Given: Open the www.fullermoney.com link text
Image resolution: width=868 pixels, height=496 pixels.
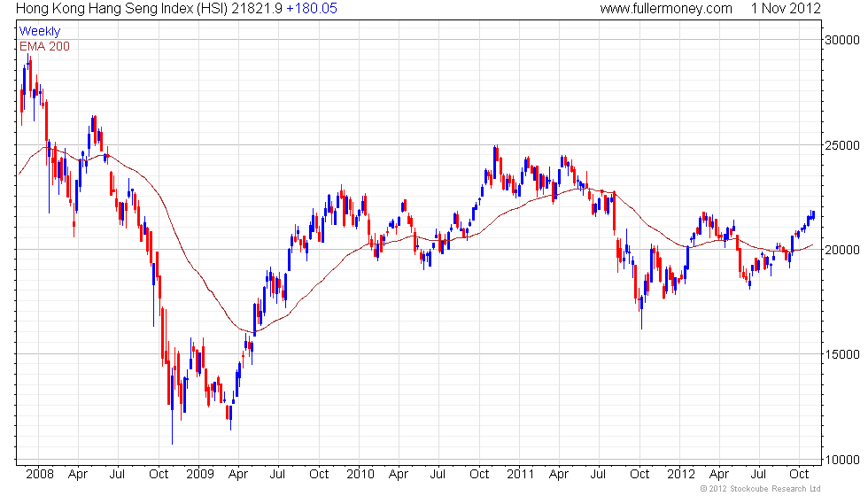Looking at the screenshot, I should click(x=666, y=8).
